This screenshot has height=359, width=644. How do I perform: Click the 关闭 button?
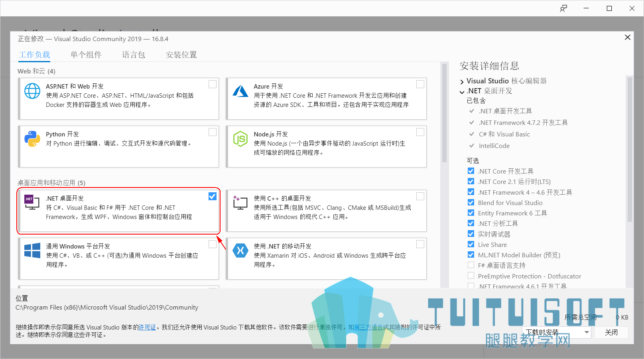point(611,332)
